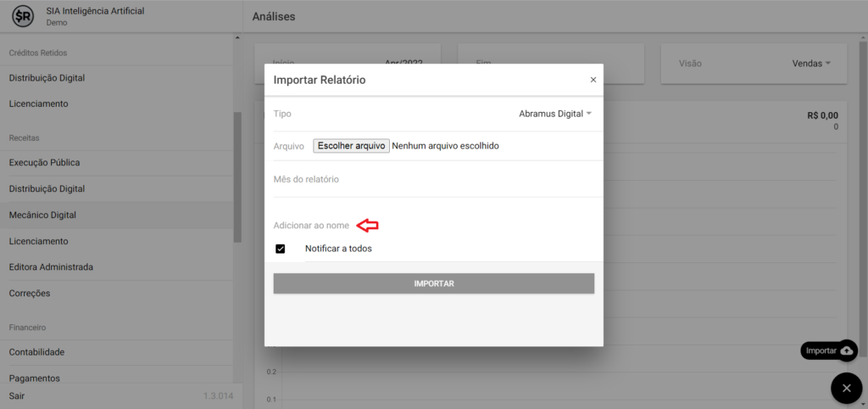The image size is (868, 409).
Task: Close the Importar Relatório dialog
Action: [x=593, y=80]
